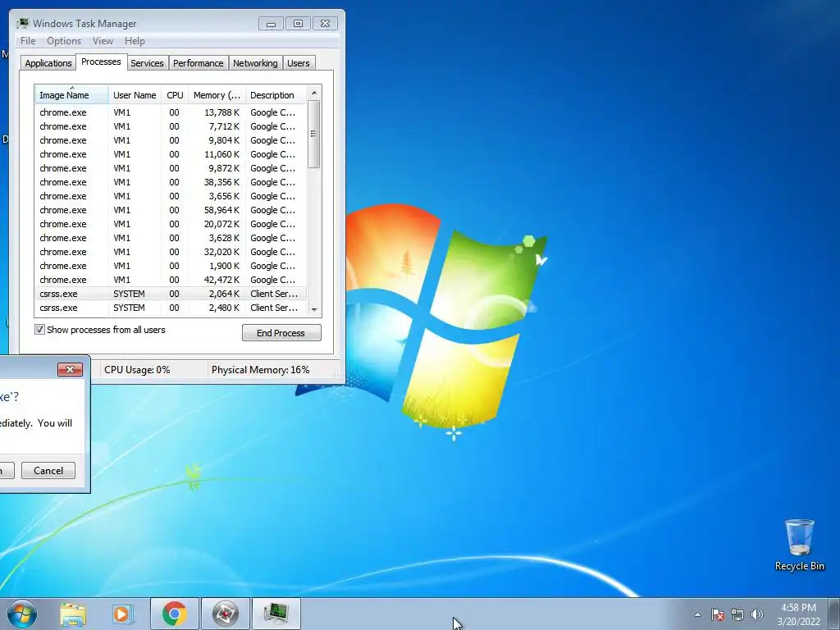Click the Show Desktop button on taskbar
The height and width of the screenshot is (630, 840).
(834, 614)
